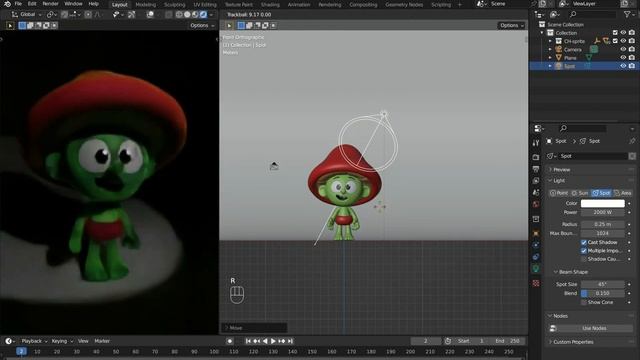640x360 pixels.
Task: Open the Edit menu
Action: 32,4
